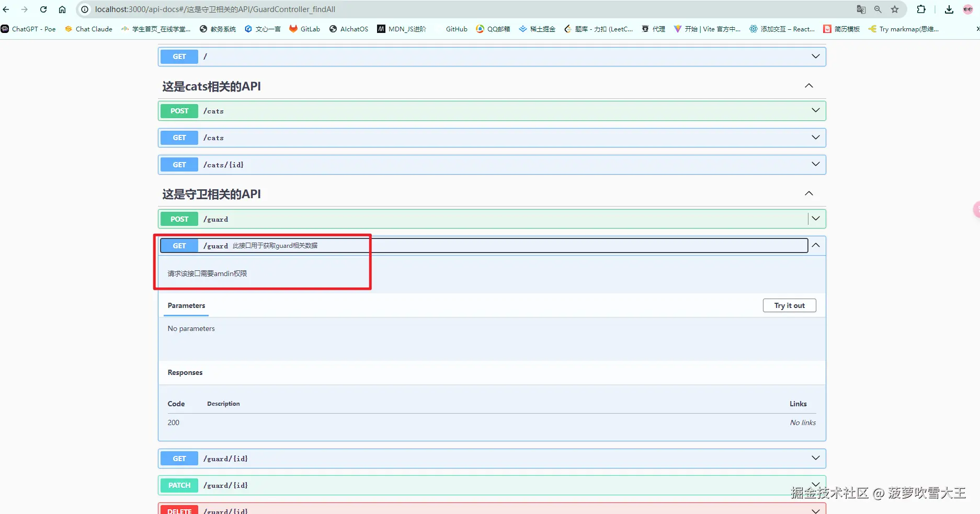Open the 稀土掘金 bookmark

[x=537, y=29]
